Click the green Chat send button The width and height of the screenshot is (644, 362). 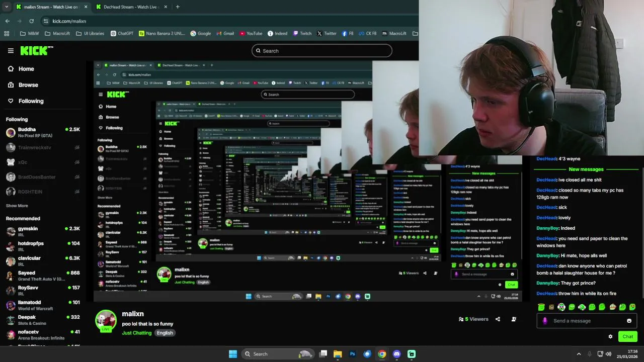point(627,336)
